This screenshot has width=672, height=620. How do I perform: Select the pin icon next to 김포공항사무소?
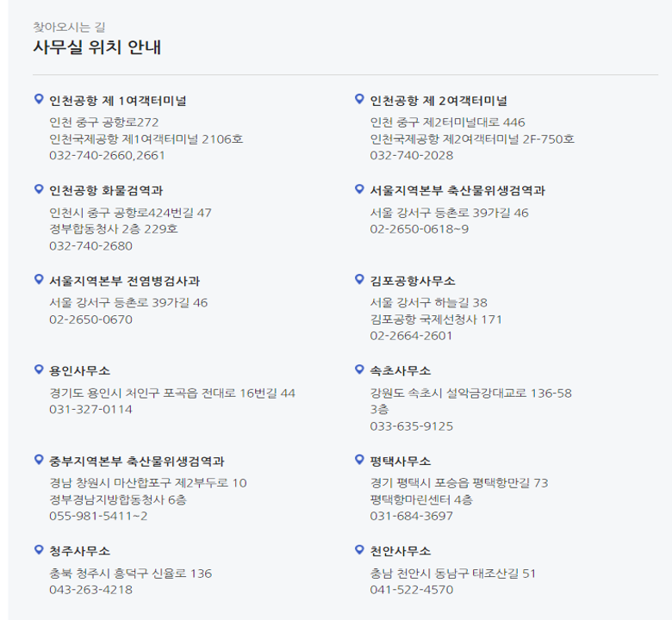tap(359, 279)
